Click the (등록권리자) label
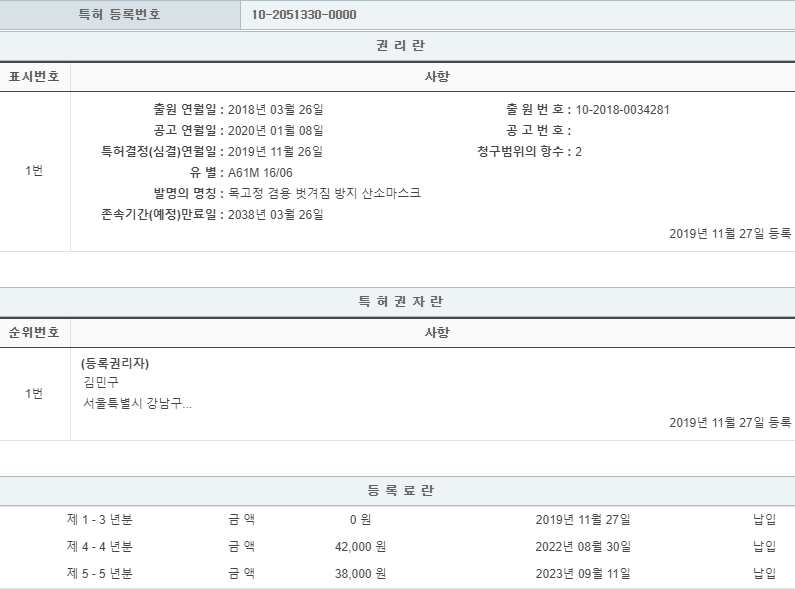This screenshot has width=795, height=589. pyautogui.click(x=115, y=363)
